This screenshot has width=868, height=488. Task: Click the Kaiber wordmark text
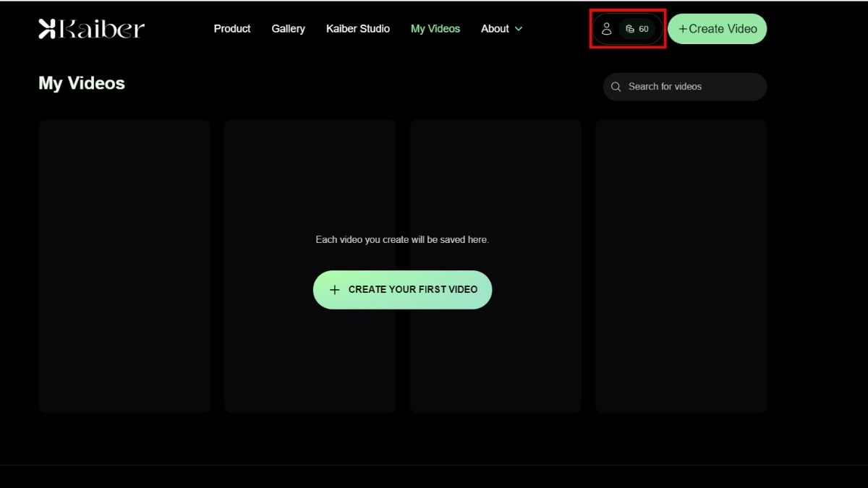101,29
